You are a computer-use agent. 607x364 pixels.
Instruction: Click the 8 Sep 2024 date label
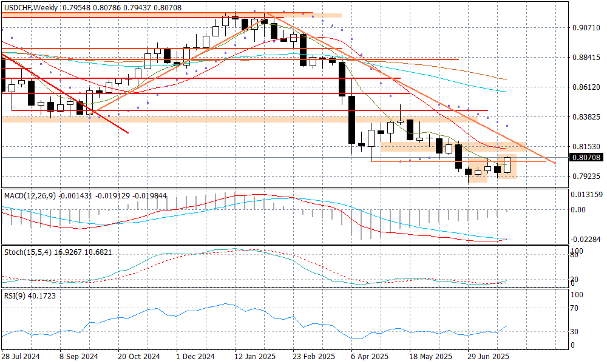(x=79, y=356)
